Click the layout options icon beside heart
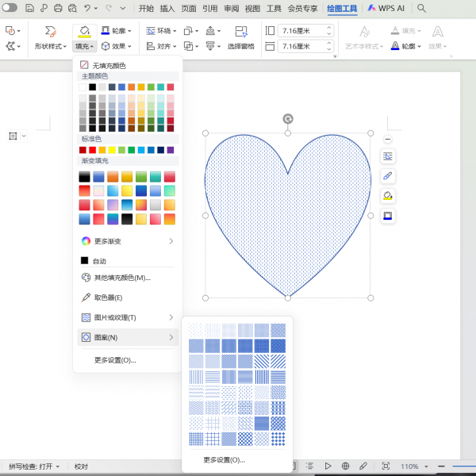 click(388, 156)
